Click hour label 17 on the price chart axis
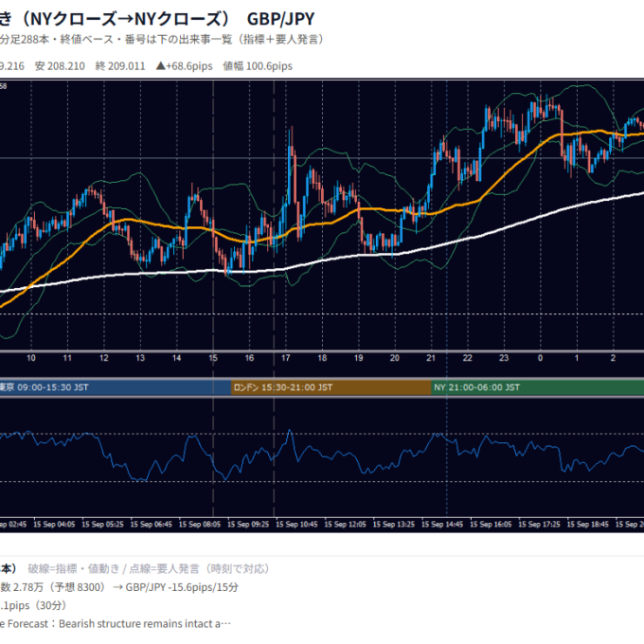The width and height of the screenshot is (644, 644). coord(286,358)
